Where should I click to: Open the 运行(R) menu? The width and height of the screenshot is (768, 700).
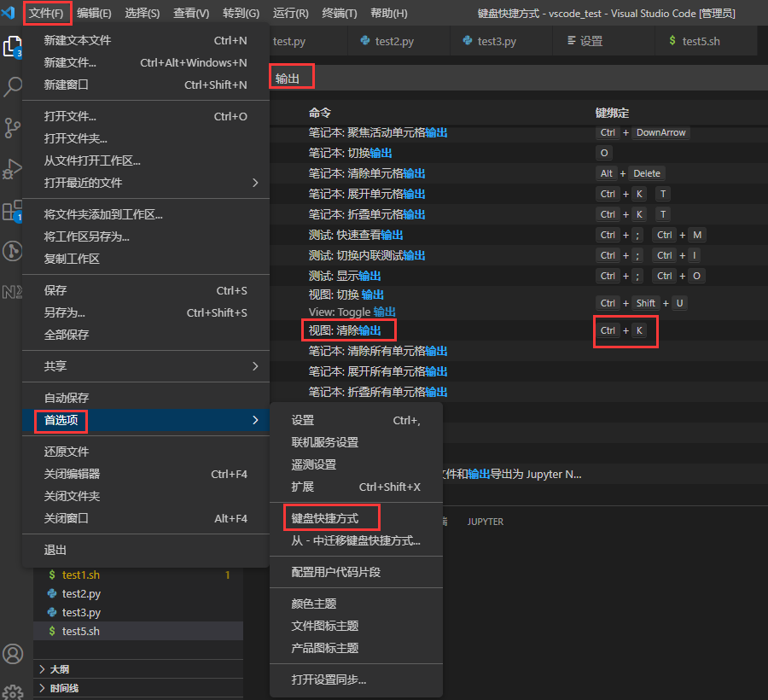[290, 13]
